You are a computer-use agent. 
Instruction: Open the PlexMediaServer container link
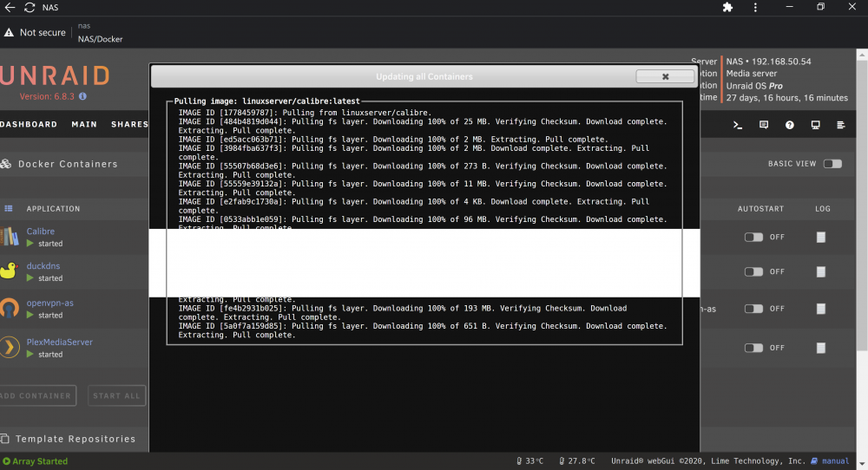click(60, 343)
